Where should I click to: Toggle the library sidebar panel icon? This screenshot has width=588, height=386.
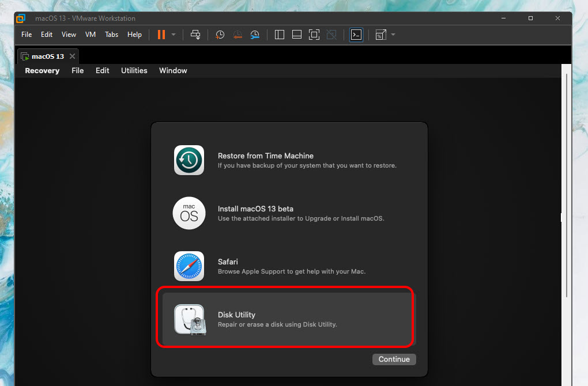click(280, 35)
